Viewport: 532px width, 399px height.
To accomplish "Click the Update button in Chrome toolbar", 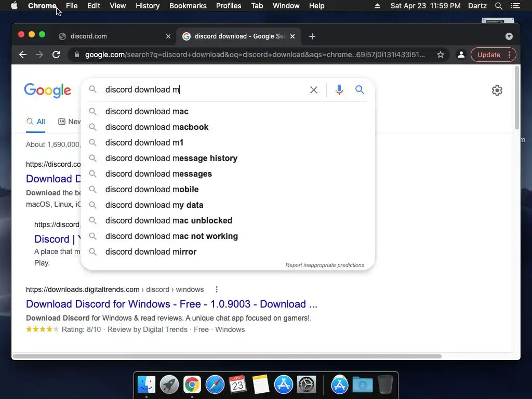I will 488,55.
